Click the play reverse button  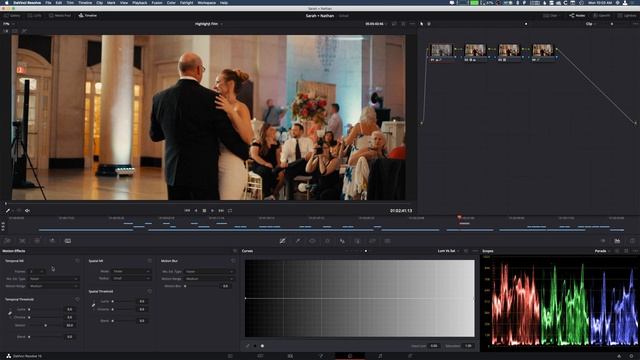tap(196, 211)
